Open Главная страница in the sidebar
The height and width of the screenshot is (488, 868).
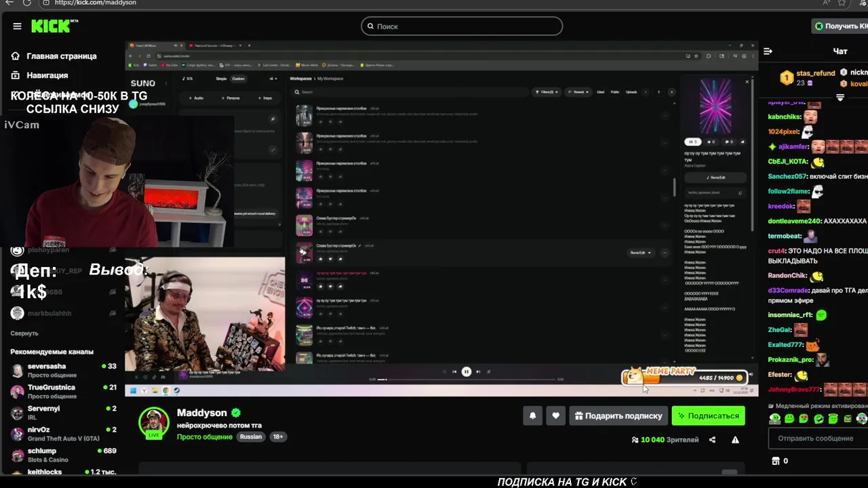click(x=54, y=56)
